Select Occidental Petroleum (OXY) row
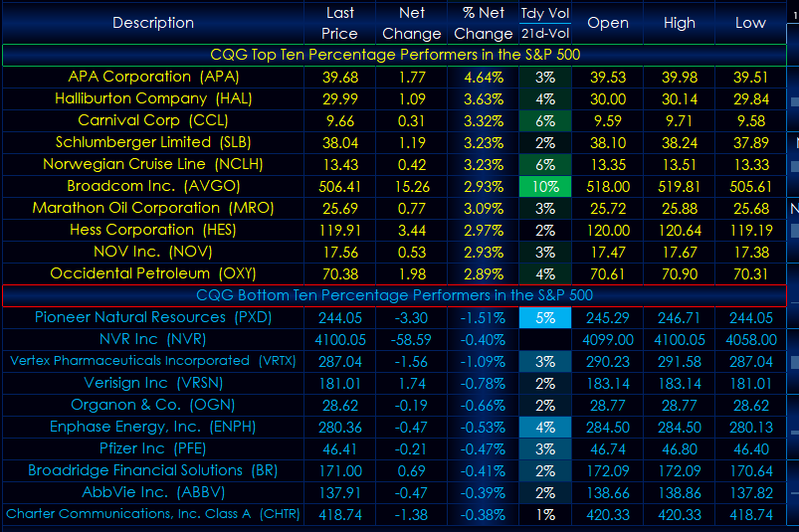Image resolution: width=799 pixels, height=532 pixels. tap(395, 274)
